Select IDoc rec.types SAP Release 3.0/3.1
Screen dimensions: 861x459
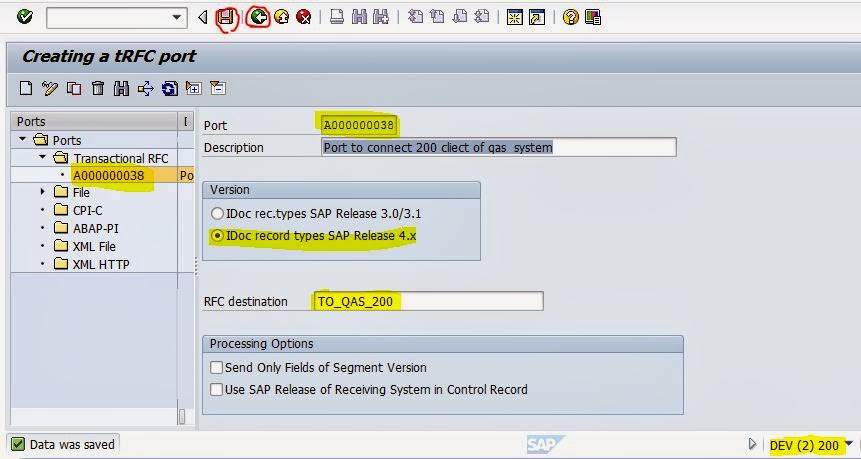click(x=218, y=213)
